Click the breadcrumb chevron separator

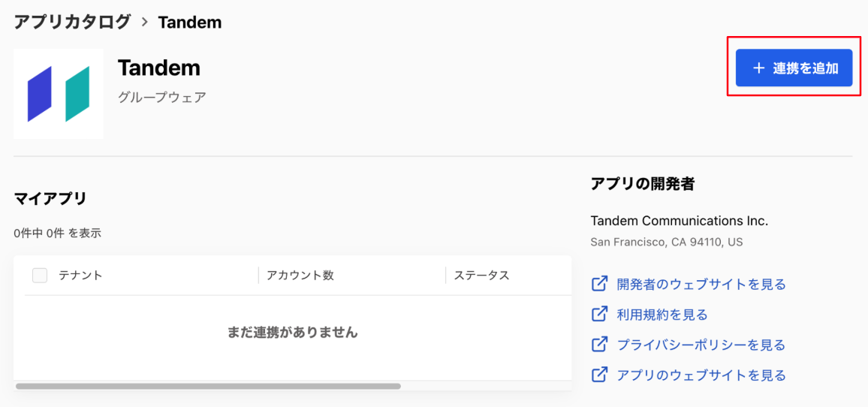145,22
